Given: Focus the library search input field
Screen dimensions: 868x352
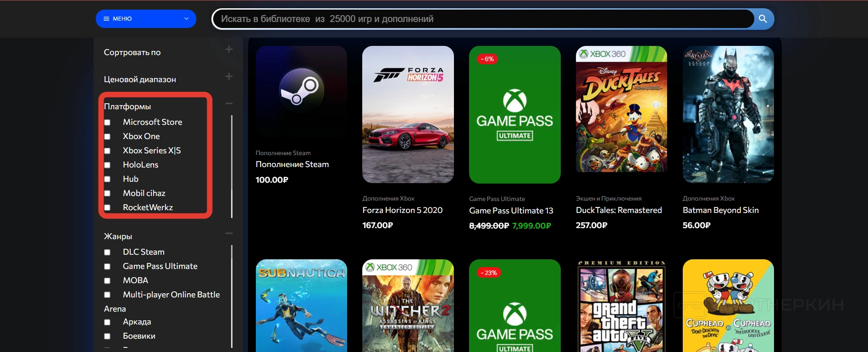Looking at the screenshot, I should [x=483, y=19].
